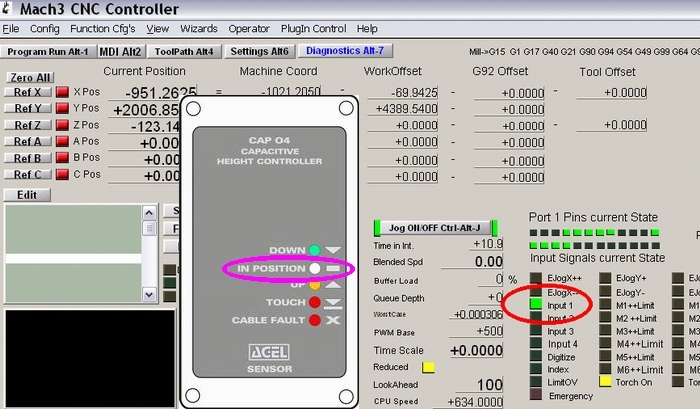Click red LED next to Ref X
700x409 pixels.
(x=62, y=92)
